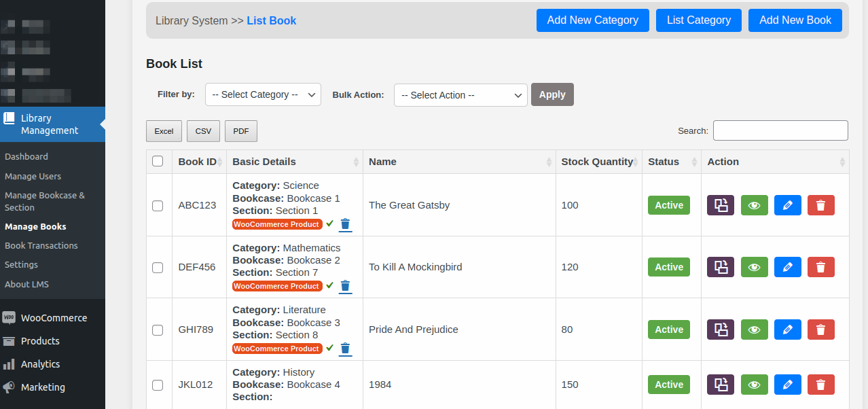Viewport: 868px width, 409px height.
Task: Select Manage Books menu item
Action: pyautogui.click(x=35, y=226)
